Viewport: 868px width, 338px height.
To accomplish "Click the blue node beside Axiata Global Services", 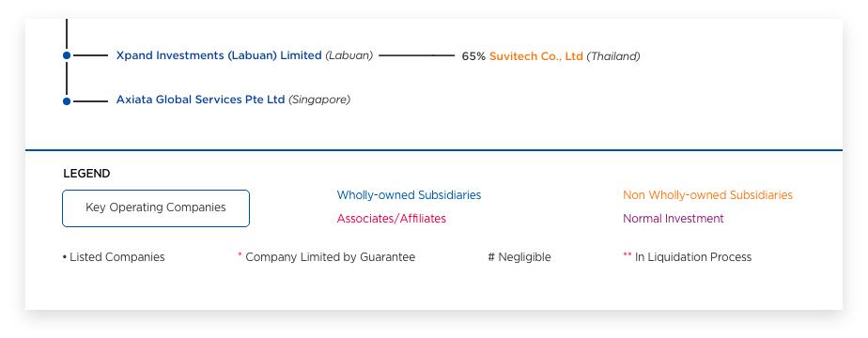I will (67, 101).
